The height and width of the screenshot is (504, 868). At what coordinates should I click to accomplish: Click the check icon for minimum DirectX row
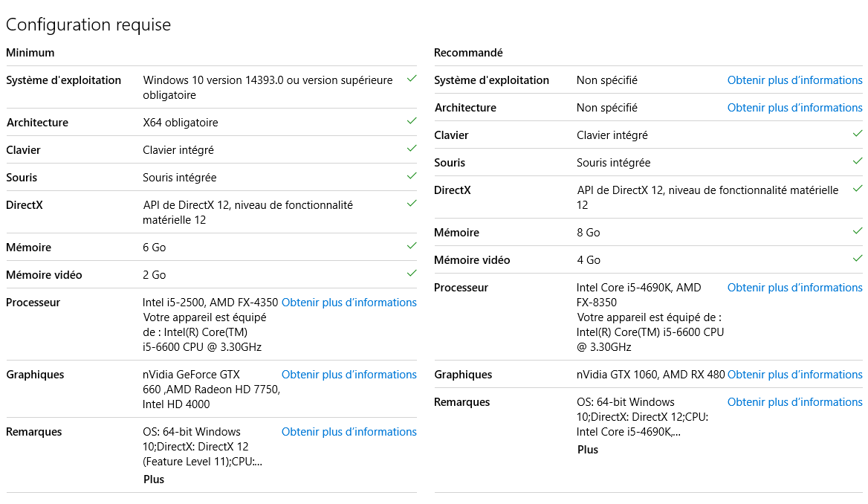click(412, 204)
